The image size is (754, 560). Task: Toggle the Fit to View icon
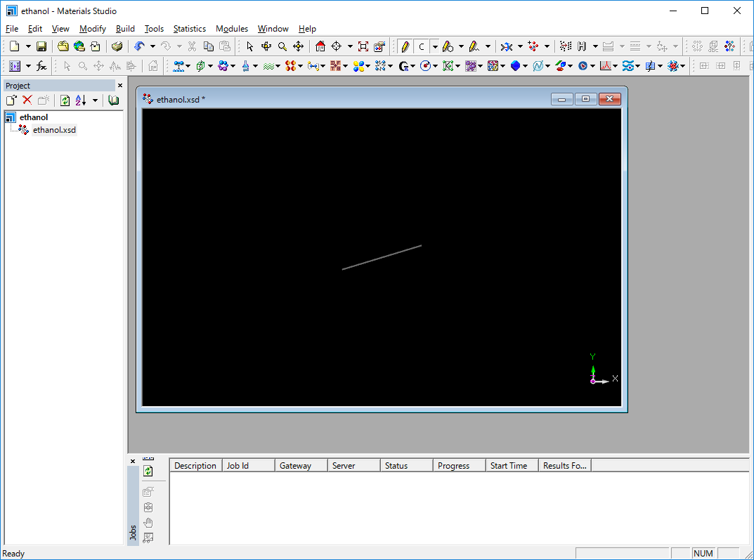pos(363,46)
